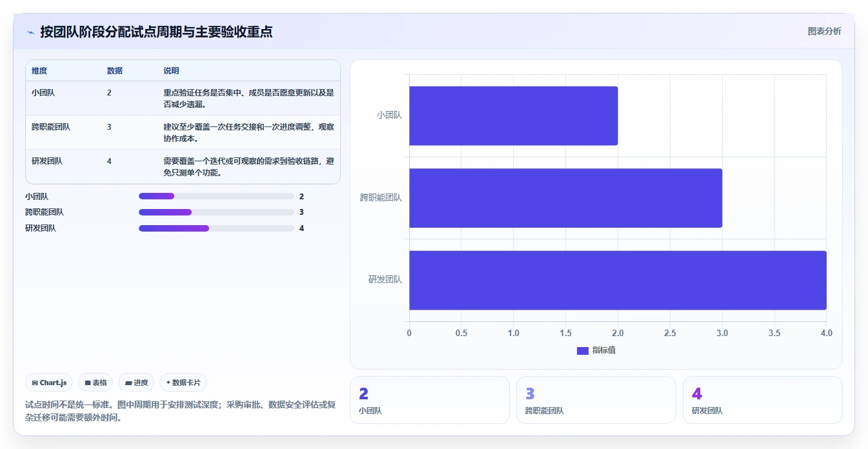
Task: Click the 图表分析 label in header
Action: tap(824, 31)
